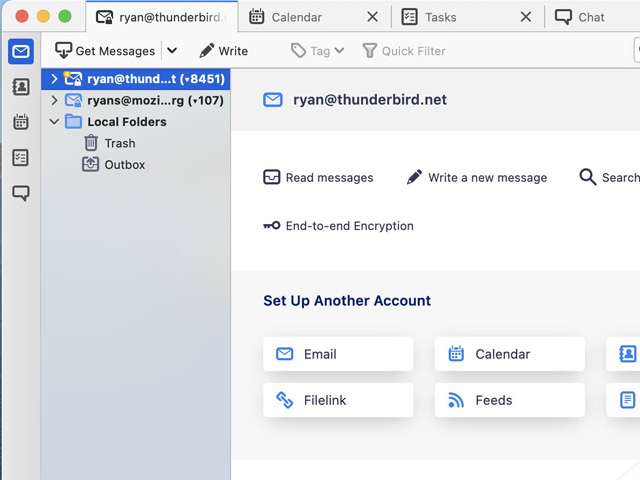The height and width of the screenshot is (480, 640).
Task: Click the Address Book setup card icon
Action: tap(627, 354)
